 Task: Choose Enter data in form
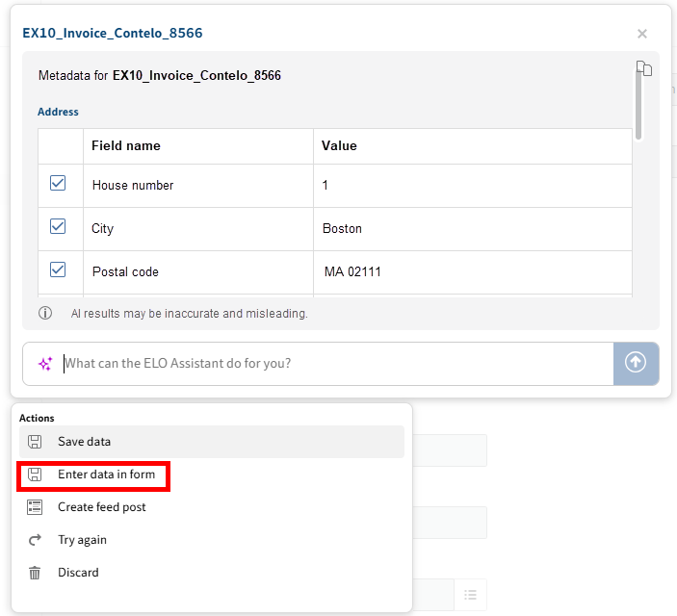click(212, 475)
